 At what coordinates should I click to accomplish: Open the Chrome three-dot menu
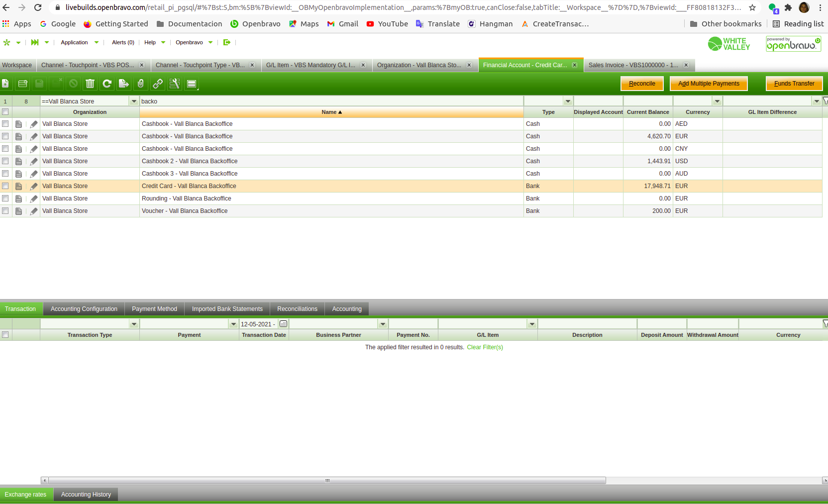[820, 7]
